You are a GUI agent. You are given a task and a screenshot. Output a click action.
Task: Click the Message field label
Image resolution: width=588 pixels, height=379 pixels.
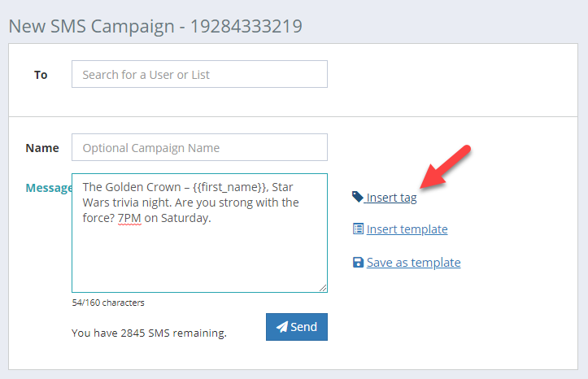click(x=49, y=188)
